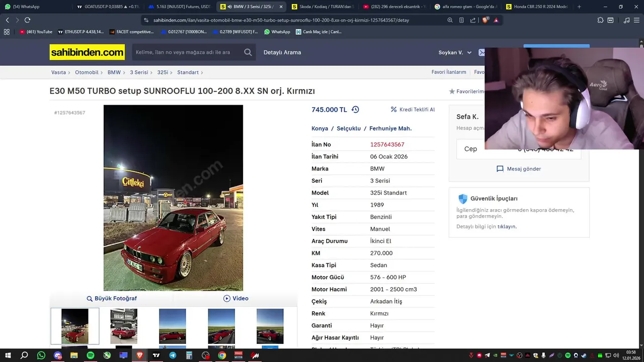
Task: Reload the page with the refresh icon
Action: click(27, 20)
